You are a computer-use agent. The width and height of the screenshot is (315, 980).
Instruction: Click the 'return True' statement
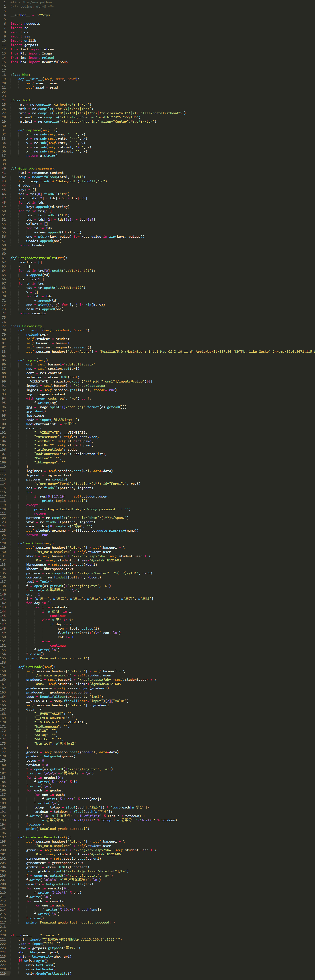37,535
